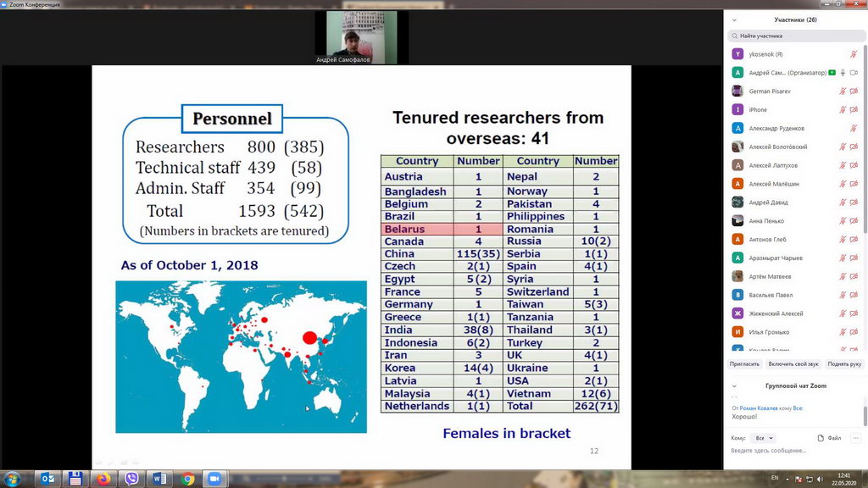868x488 pixels.
Task: Click Александр Руденков's muted microphone icon
Action: point(854,129)
